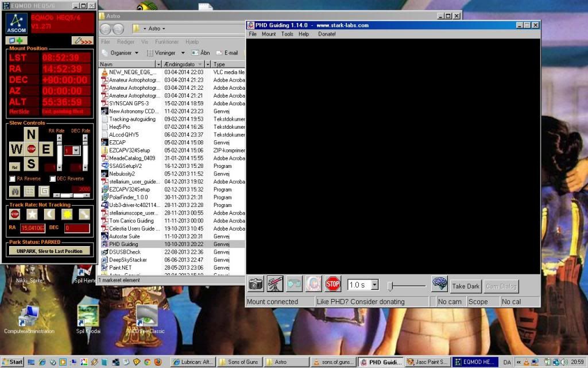588x368 pixels.
Task: Open the Help menu in PHD Guiding
Action: [x=304, y=34]
